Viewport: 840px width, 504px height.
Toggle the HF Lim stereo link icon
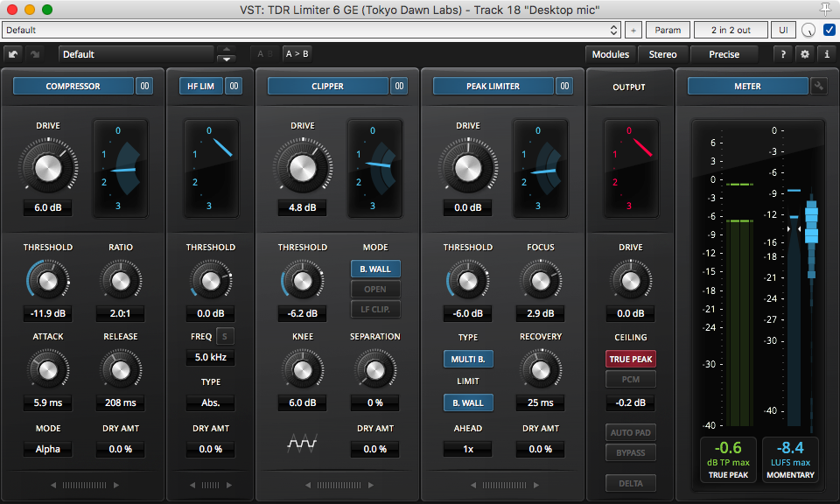point(234,86)
